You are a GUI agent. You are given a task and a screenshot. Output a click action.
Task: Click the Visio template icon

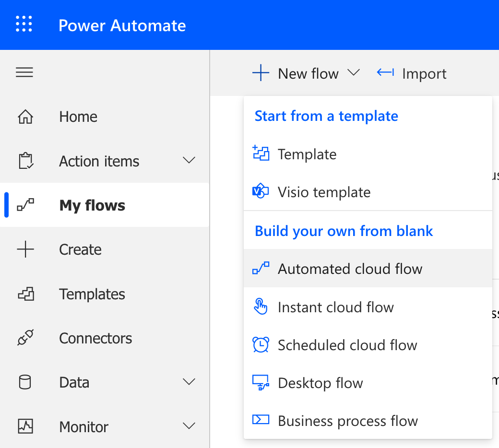(261, 191)
